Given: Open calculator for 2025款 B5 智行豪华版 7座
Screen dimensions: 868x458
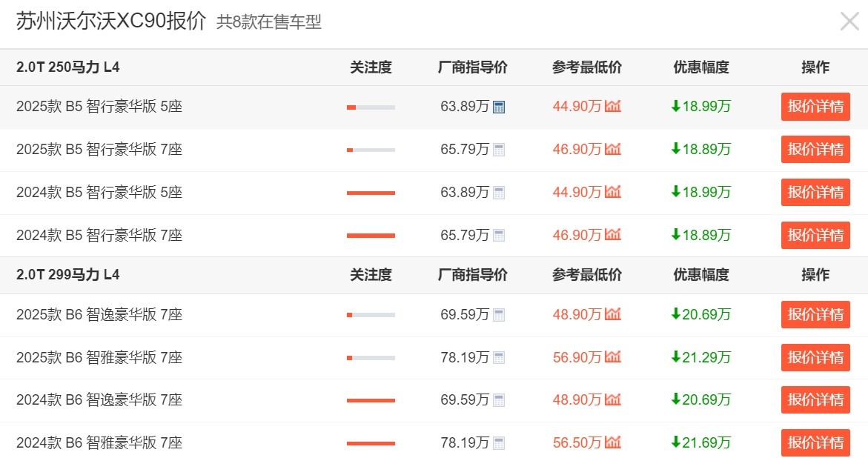Looking at the screenshot, I should pyautogui.click(x=499, y=150).
